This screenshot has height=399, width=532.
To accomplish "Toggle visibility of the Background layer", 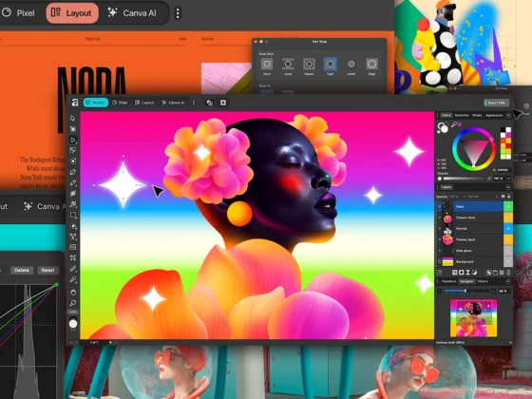I will click(508, 261).
